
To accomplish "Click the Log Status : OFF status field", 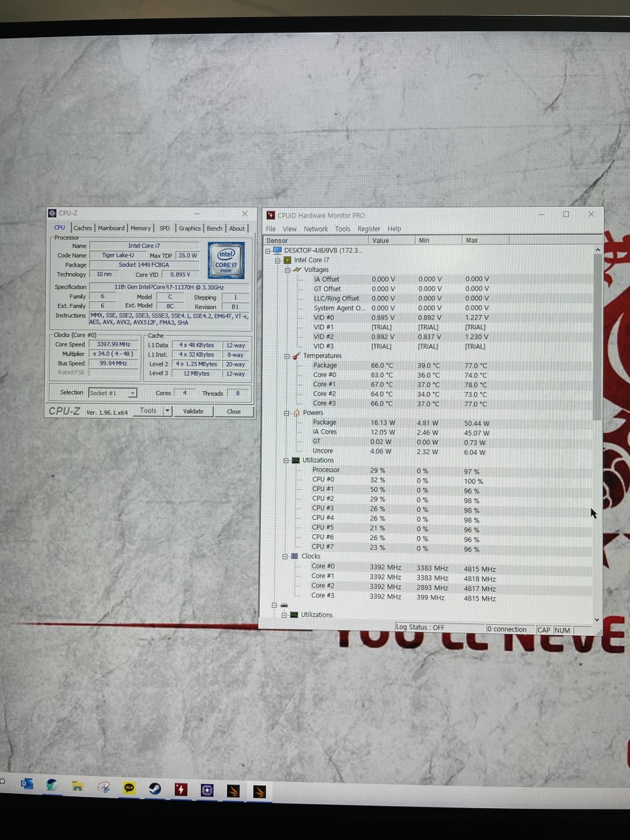I will coord(440,627).
